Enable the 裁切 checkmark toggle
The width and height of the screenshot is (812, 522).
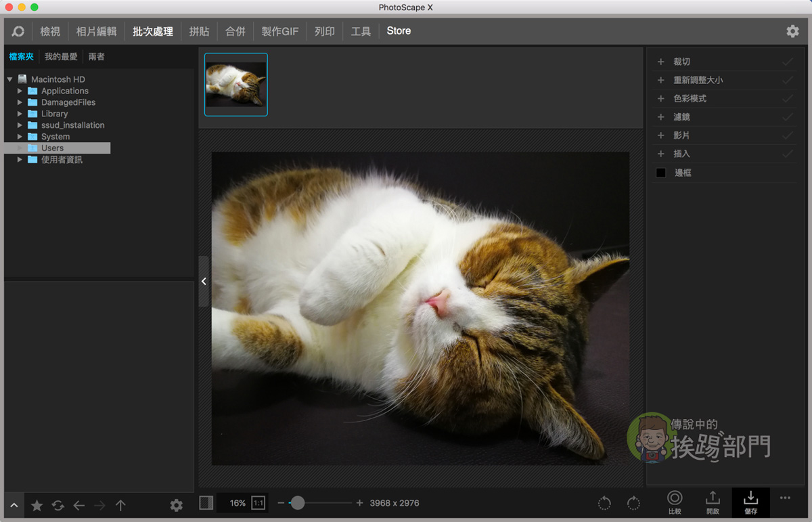[787, 62]
